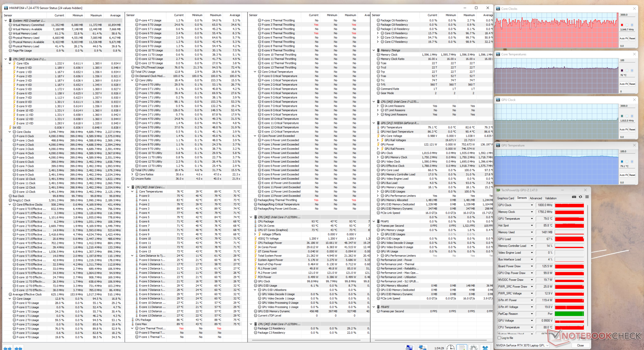Click the GPU-Z screenshot camera icon
Viewport: 644px width, 350px height.
click(x=574, y=197)
